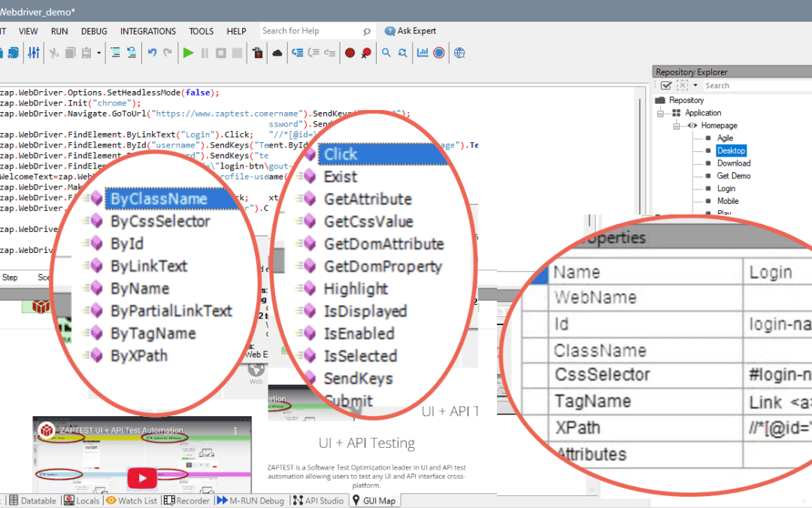812x508 pixels.
Task: Click the check-all icon in Repository Explorer
Action: (666, 86)
